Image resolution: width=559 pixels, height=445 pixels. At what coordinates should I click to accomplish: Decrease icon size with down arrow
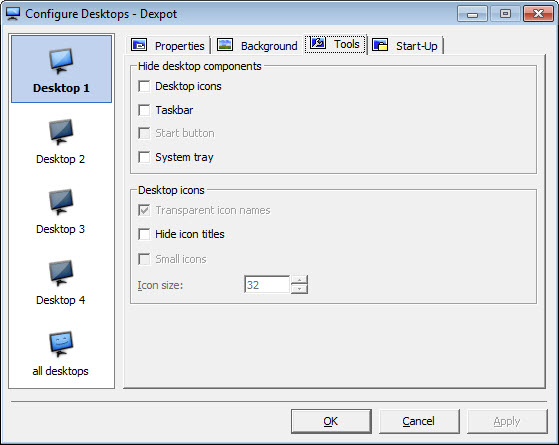tap(299, 289)
